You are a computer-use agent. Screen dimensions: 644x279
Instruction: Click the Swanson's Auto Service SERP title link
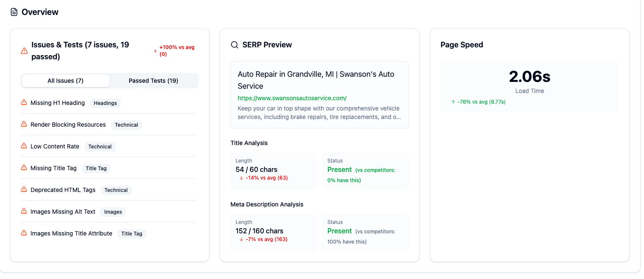pos(316,79)
